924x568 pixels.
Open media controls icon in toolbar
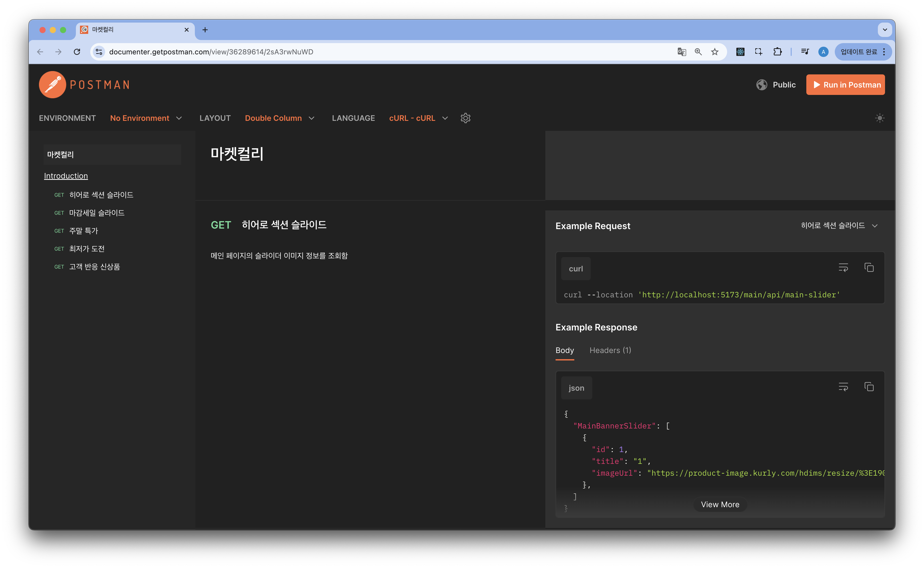805,52
